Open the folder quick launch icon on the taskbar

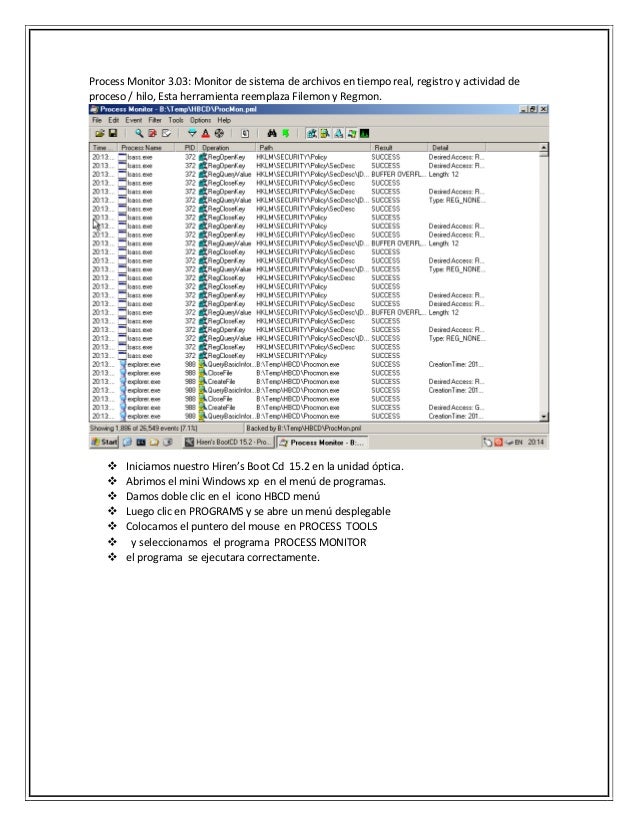coord(154,442)
